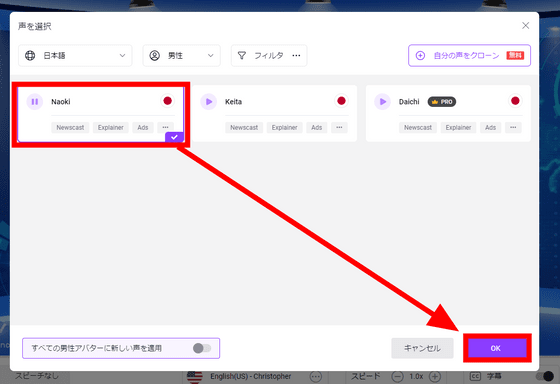560x384 pixels.
Task: Click the Newscast tag on the Keita card
Action: click(x=244, y=128)
